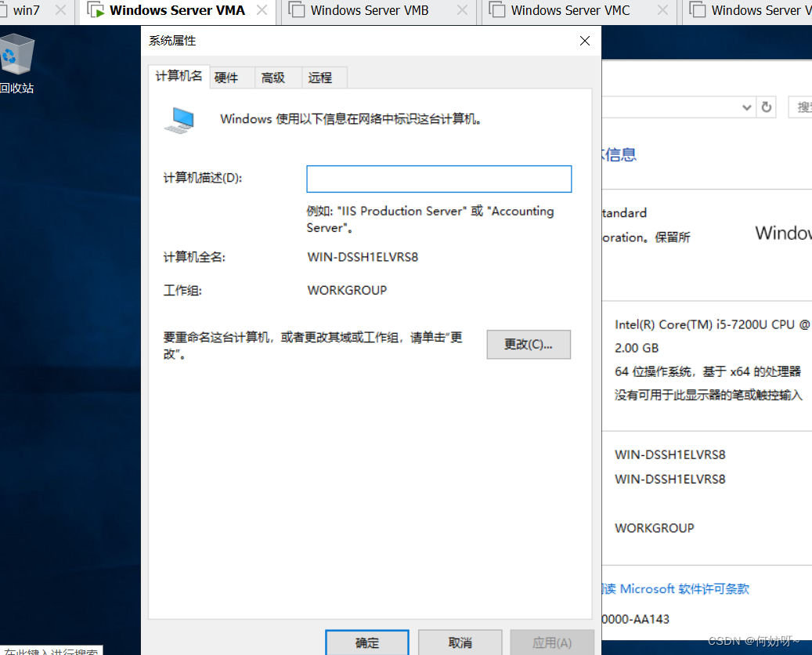Image resolution: width=812 pixels, height=655 pixels.
Task: Click the computer icon in dialog
Action: click(179, 120)
